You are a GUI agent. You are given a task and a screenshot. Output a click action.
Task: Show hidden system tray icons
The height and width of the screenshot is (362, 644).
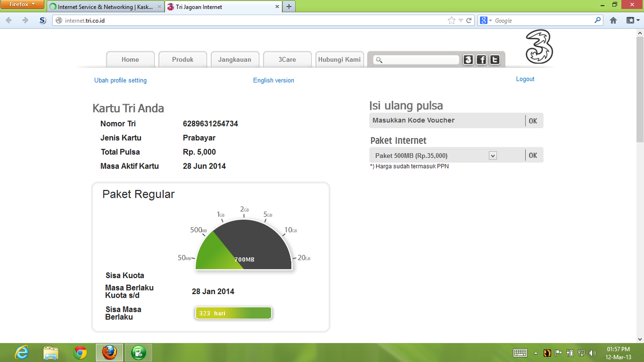pos(535,353)
